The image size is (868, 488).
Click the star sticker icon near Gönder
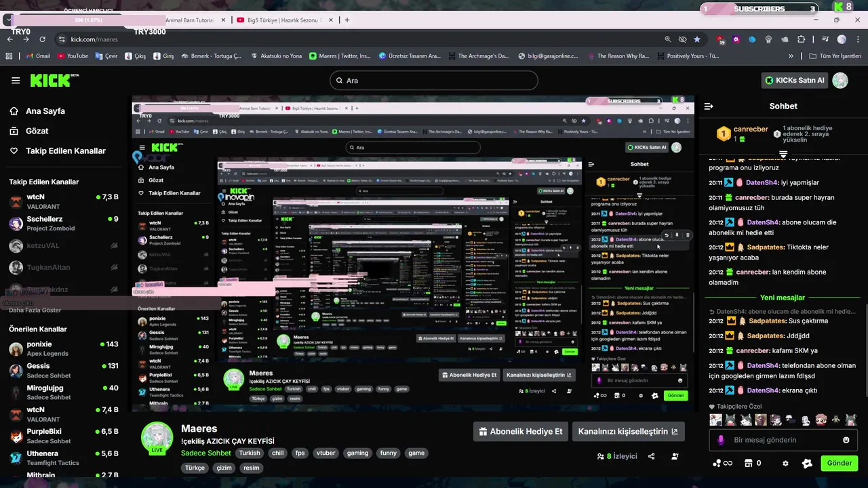pyautogui.click(x=807, y=464)
